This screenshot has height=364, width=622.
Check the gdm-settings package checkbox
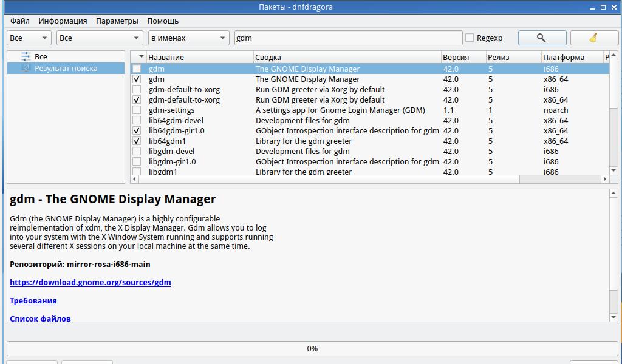(137, 110)
